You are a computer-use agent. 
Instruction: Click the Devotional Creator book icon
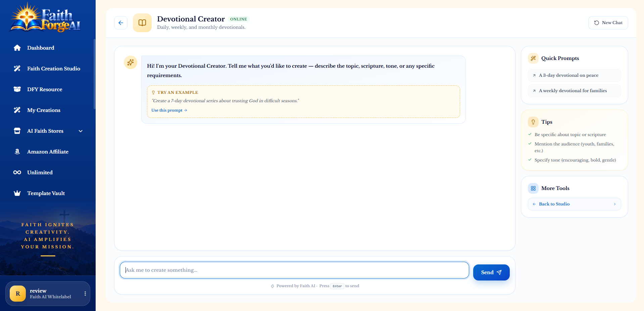[x=142, y=23]
